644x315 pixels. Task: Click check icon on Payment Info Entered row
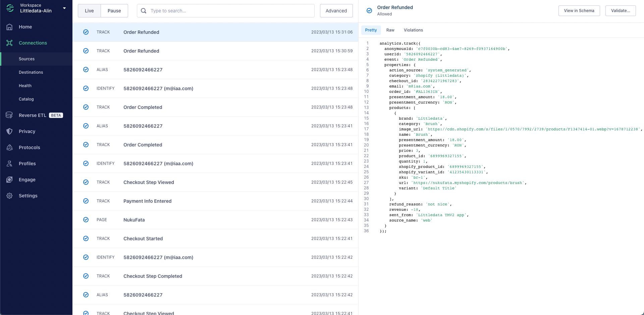click(x=86, y=201)
